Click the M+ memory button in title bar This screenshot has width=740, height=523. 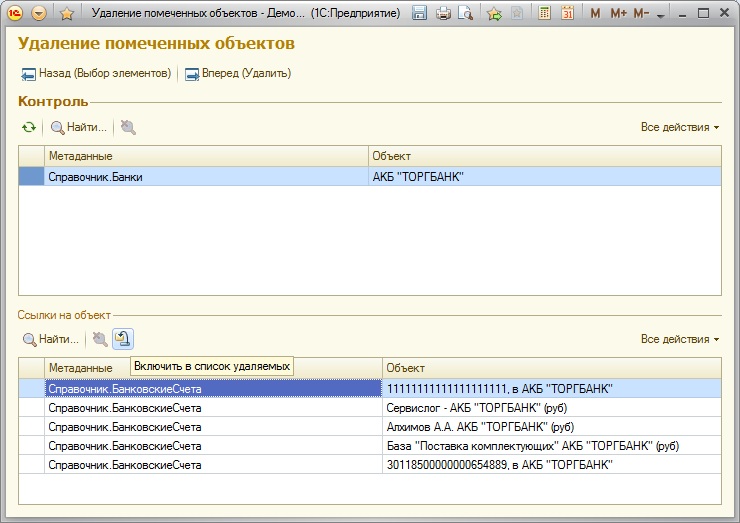618,14
